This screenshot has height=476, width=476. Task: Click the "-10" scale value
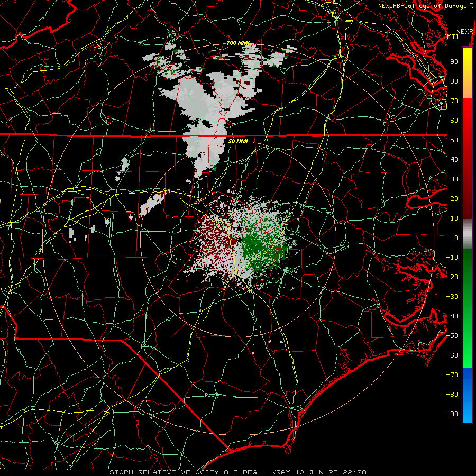[452, 258]
